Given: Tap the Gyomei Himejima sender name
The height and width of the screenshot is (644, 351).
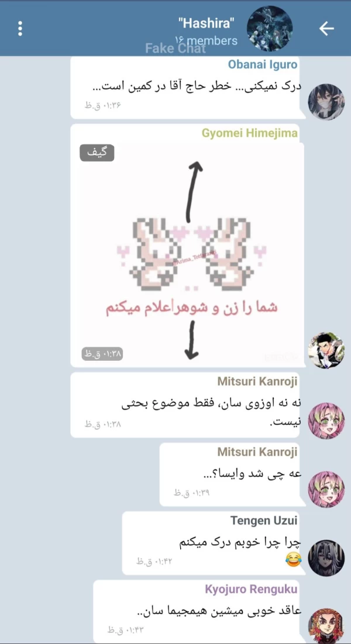Looking at the screenshot, I should tap(250, 133).
